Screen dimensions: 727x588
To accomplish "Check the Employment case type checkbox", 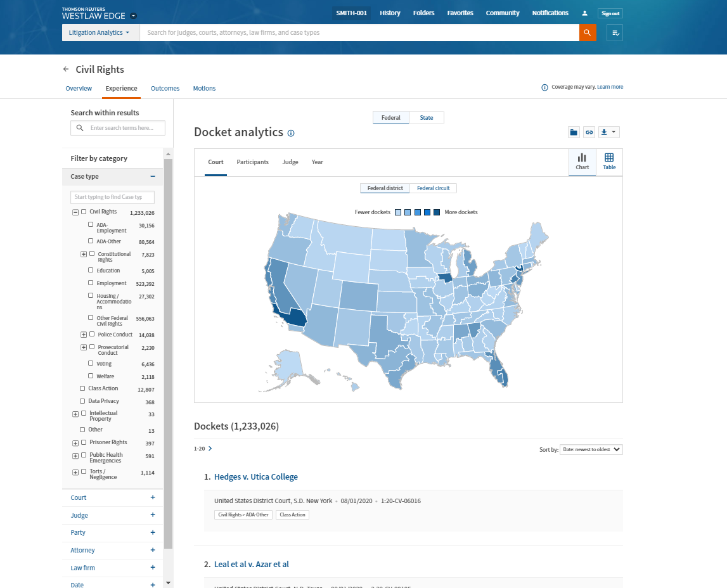I will 91,283.
